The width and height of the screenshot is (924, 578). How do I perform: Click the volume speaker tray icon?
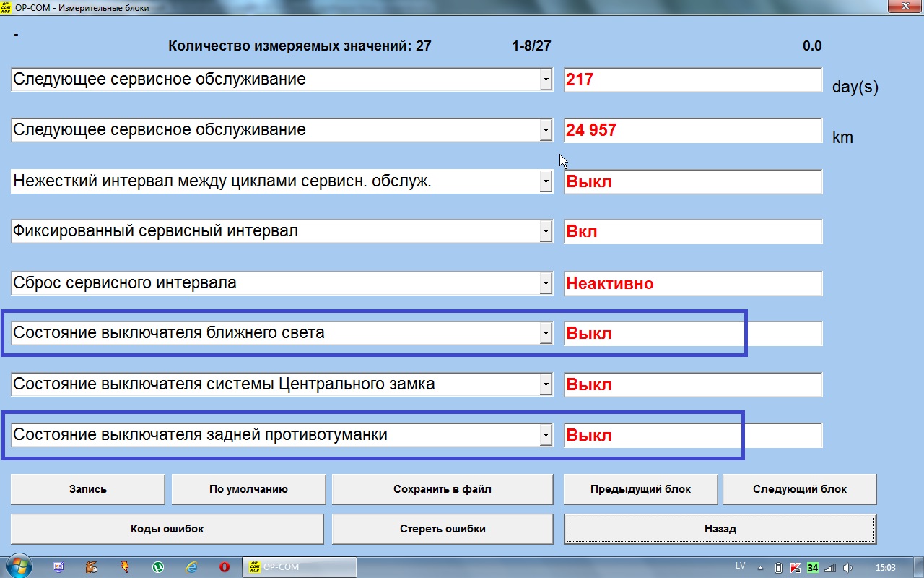pos(847,567)
